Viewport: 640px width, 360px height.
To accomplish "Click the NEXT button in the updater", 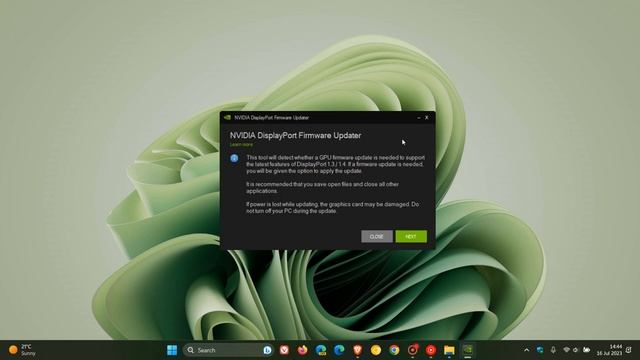I will click(x=411, y=236).
